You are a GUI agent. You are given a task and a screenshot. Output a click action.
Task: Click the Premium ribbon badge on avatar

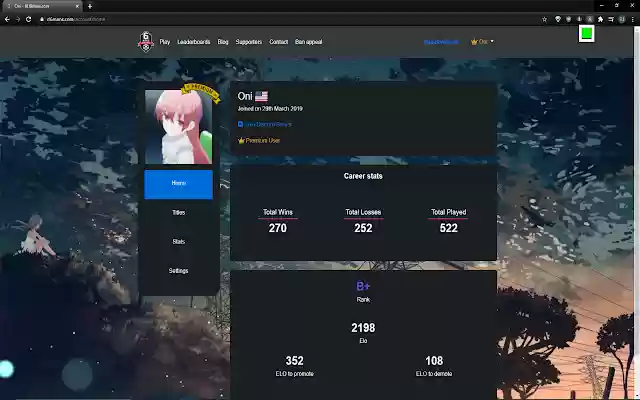pyautogui.click(x=200, y=93)
